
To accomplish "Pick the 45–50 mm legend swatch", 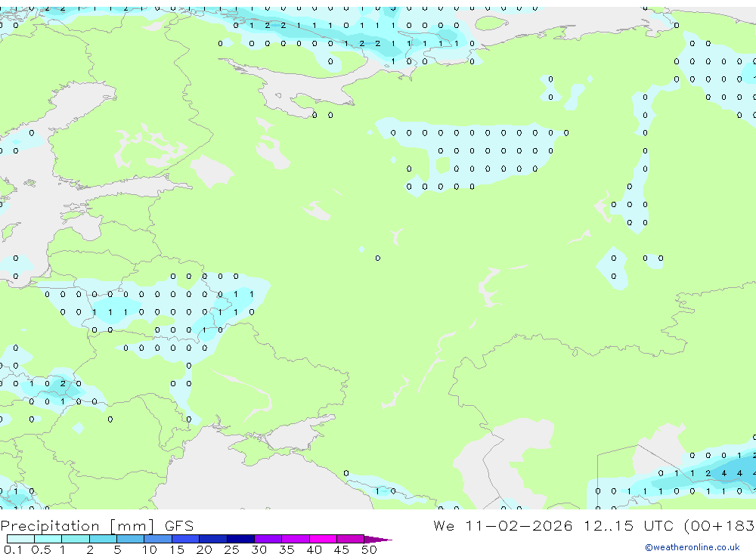I will point(351,539).
